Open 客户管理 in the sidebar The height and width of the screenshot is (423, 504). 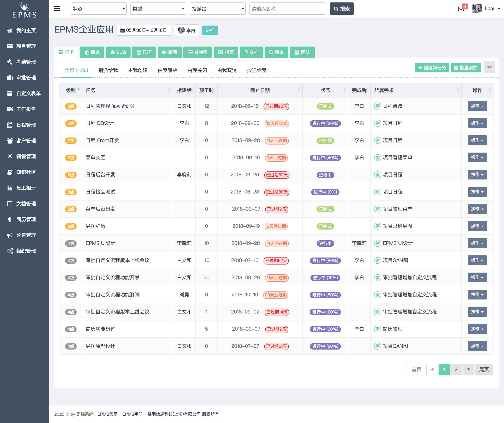coord(24,141)
